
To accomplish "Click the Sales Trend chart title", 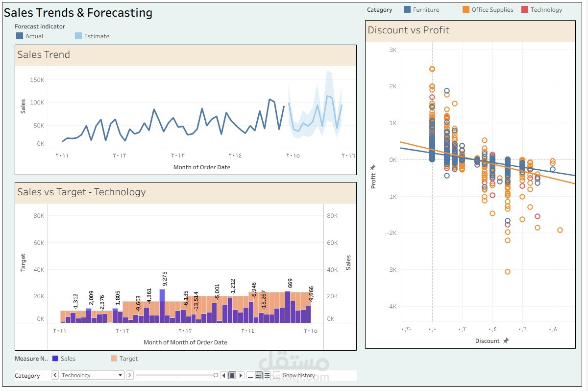I will [44, 54].
